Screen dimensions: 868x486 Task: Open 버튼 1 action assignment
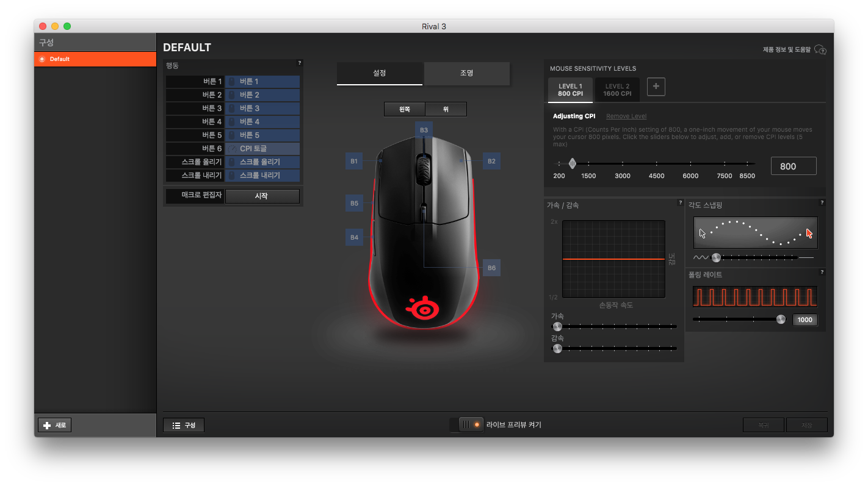[262, 81]
